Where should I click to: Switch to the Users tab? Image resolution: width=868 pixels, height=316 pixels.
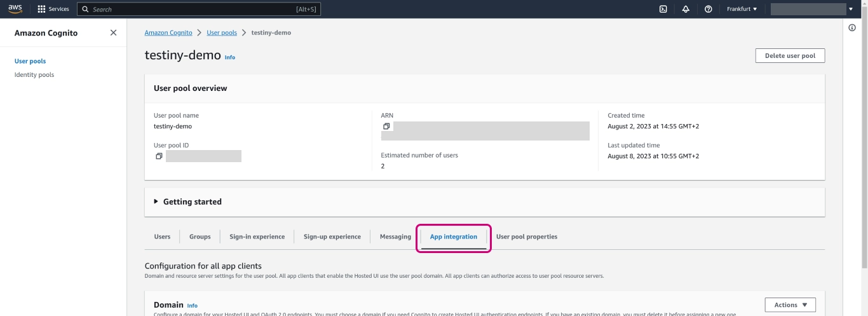pos(162,237)
